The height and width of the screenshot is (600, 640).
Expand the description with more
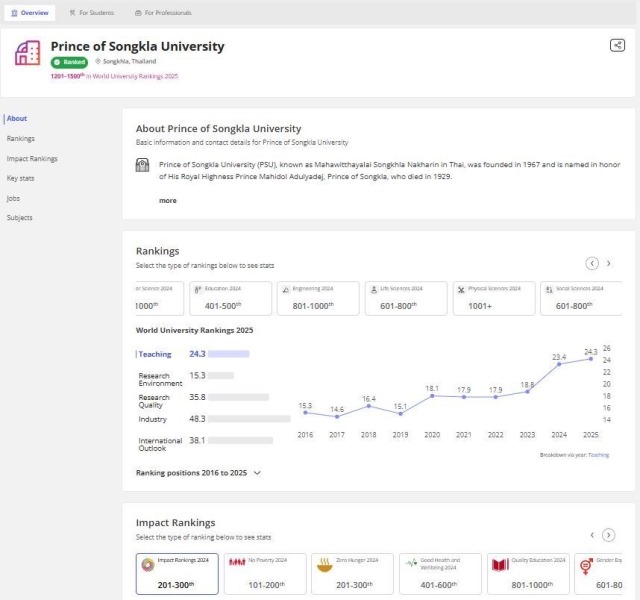(x=168, y=200)
